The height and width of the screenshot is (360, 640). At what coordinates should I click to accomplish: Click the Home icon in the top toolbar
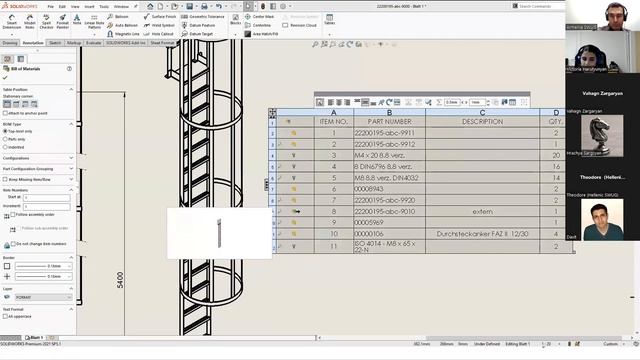click(150, 7)
